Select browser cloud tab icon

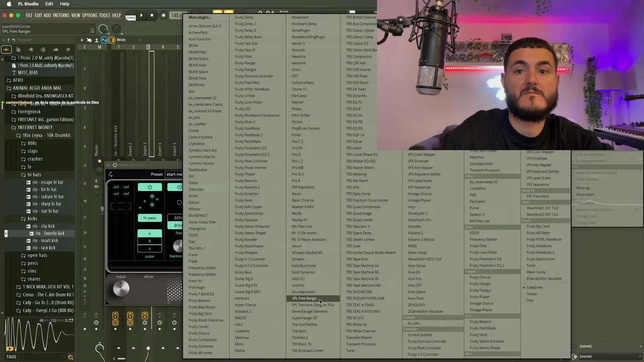click(55, 49)
